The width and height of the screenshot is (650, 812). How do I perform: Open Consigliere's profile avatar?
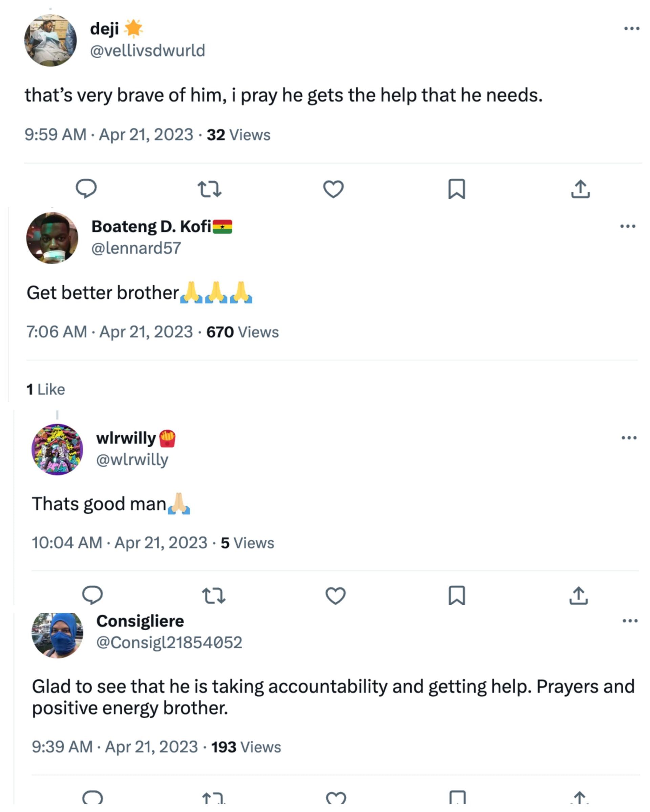pos(57,635)
